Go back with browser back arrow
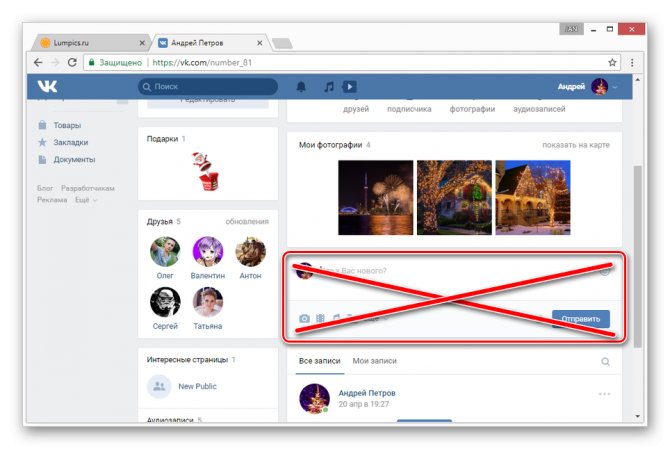Image resolution: width=670 pixels, height=449 pixels. click(38, 62)
